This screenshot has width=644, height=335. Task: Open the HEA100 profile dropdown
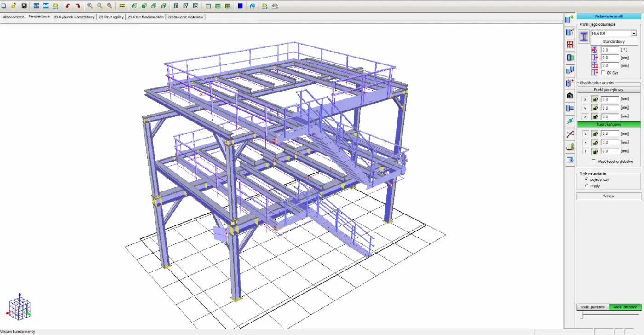tap(633, 33)
